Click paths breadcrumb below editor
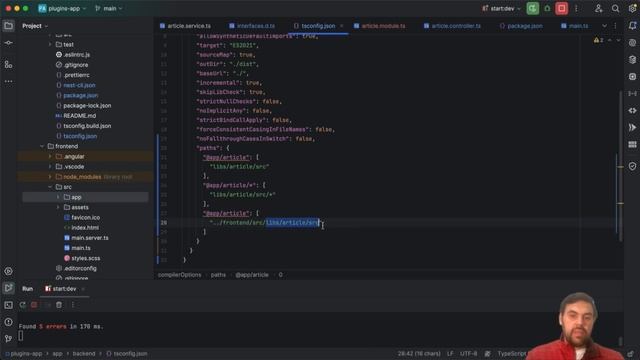640x360 pixels. coord(218,275)
